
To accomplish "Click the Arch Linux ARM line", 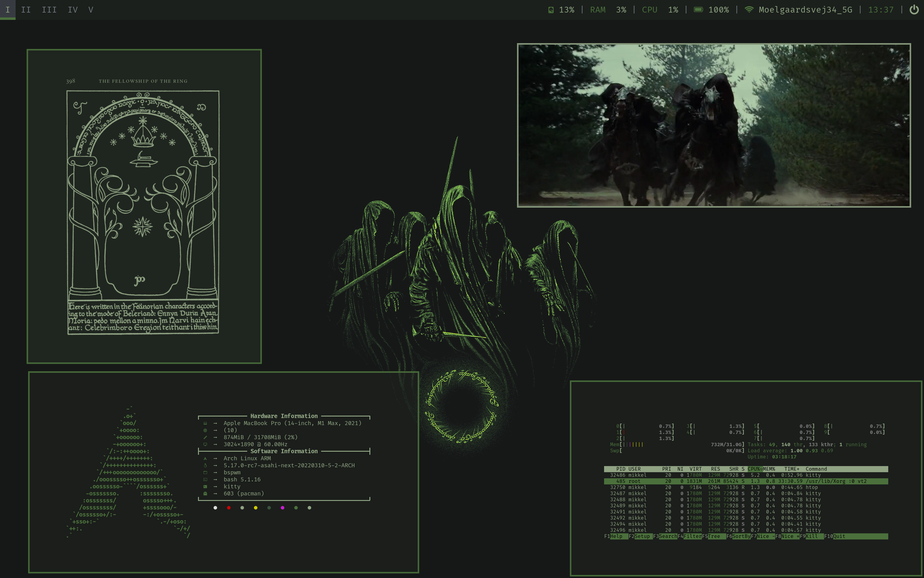I will point(247,458).
